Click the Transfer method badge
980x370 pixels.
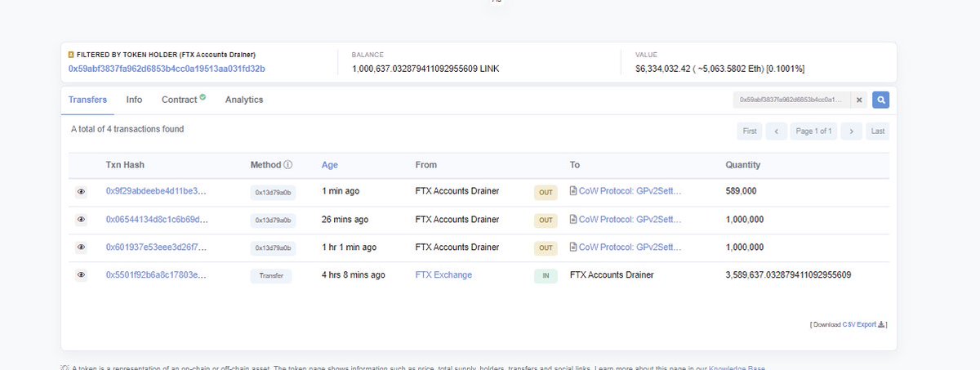point(271,276)
